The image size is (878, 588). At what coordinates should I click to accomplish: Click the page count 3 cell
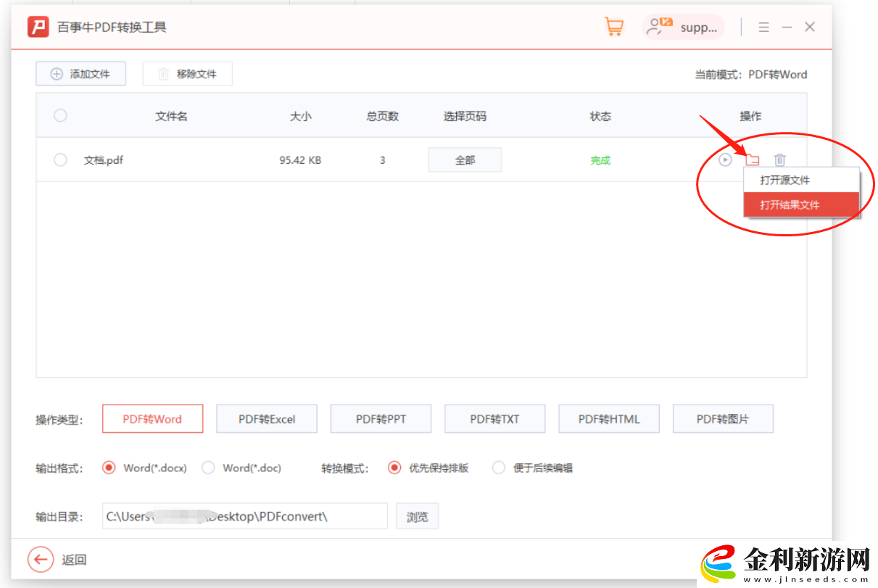pos(382,160)
